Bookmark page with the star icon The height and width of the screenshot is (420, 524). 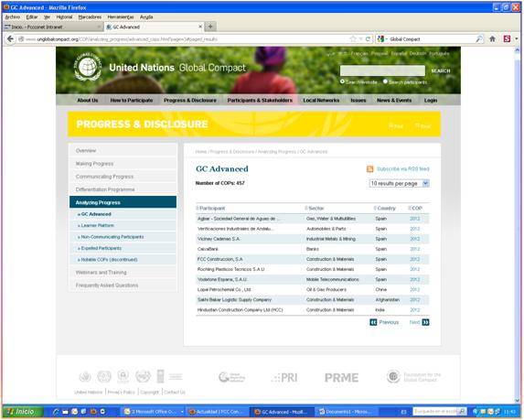click(x=353, y=39)
